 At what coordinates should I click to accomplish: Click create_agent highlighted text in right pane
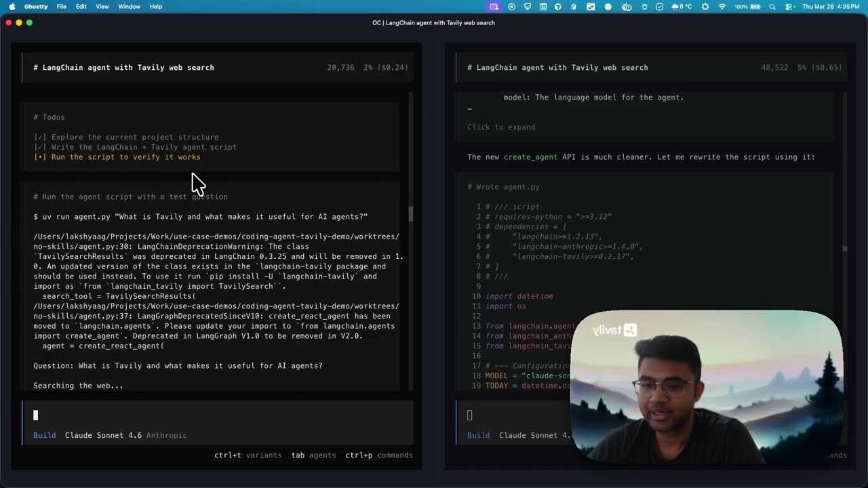tap(530, 157)
